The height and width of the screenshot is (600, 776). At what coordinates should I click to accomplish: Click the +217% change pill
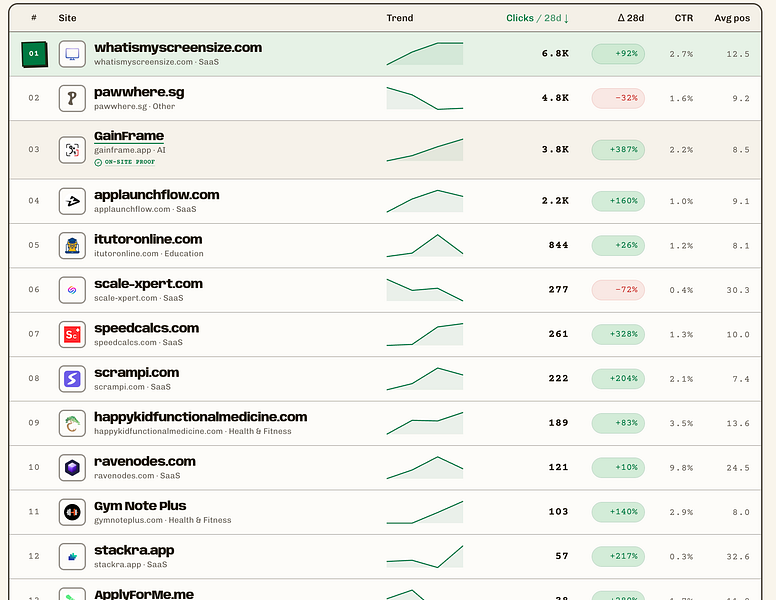[x=618, y=556]
